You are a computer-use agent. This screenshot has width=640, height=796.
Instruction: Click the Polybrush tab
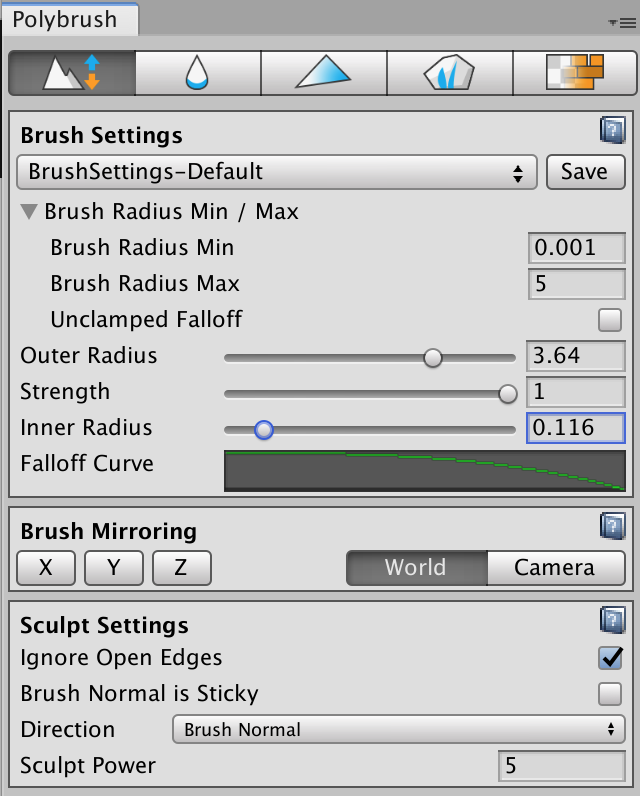pyautogui.click(x=64, y=20)
